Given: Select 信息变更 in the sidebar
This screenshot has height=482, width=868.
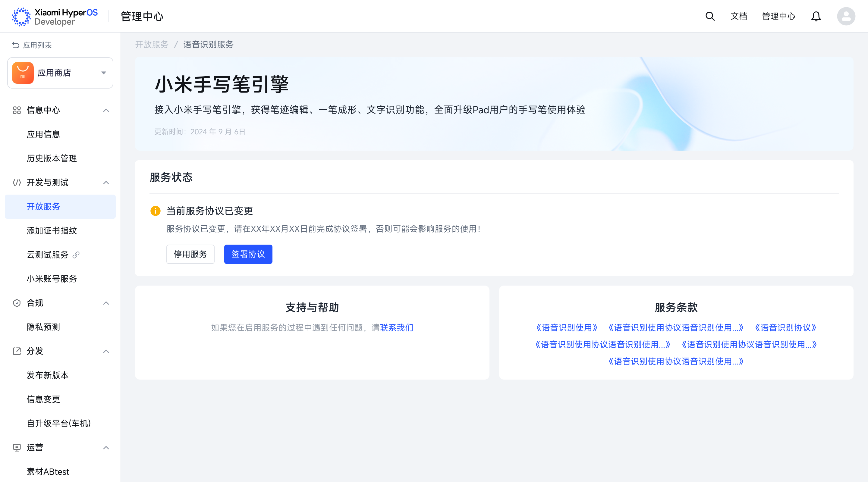Looking at the screenshot, I should 60,399.
